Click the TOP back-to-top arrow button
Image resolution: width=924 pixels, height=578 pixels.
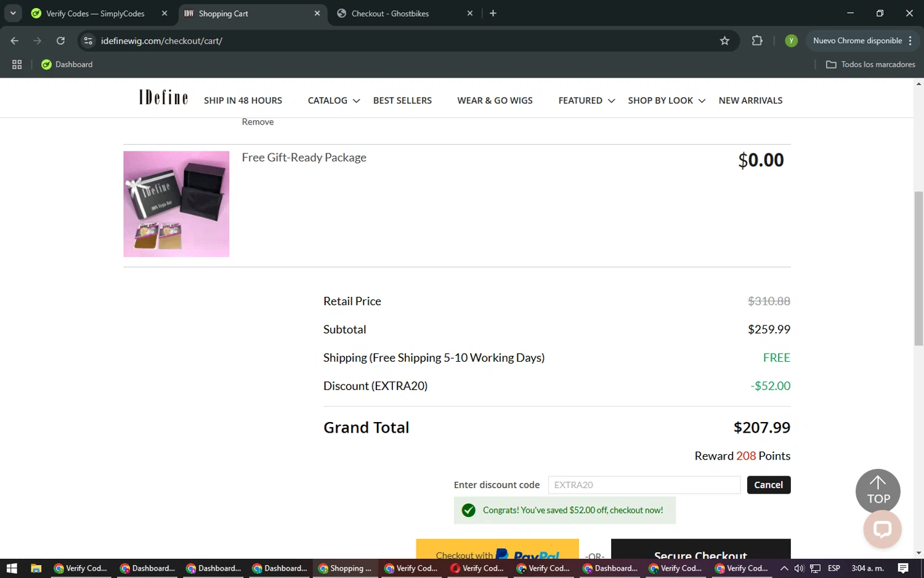[878, 491]
